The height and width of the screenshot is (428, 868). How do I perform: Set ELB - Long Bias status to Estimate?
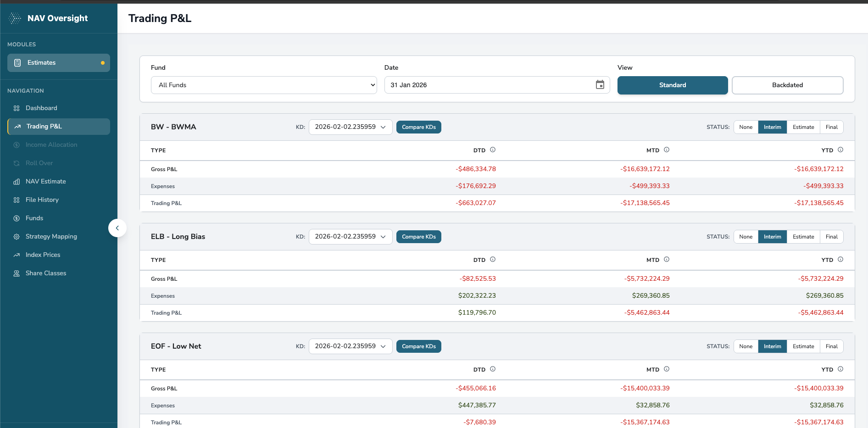coord(803,237)
